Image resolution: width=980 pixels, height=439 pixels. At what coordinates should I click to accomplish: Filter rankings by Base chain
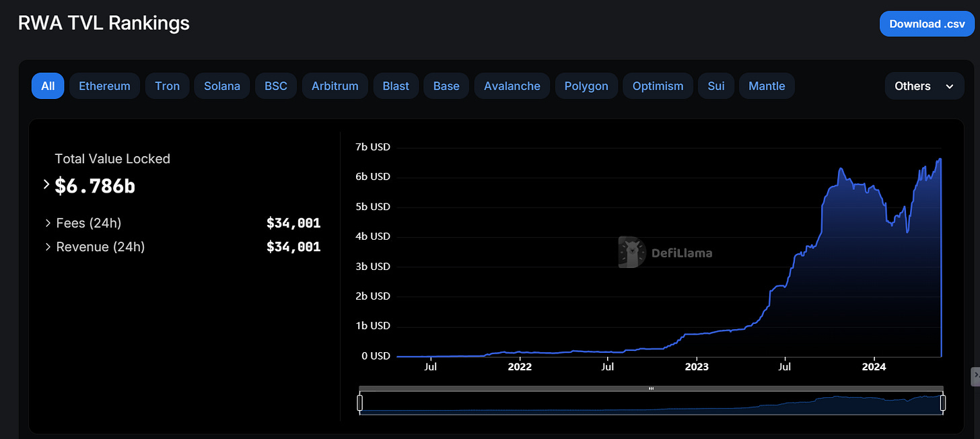click(446, 86)
